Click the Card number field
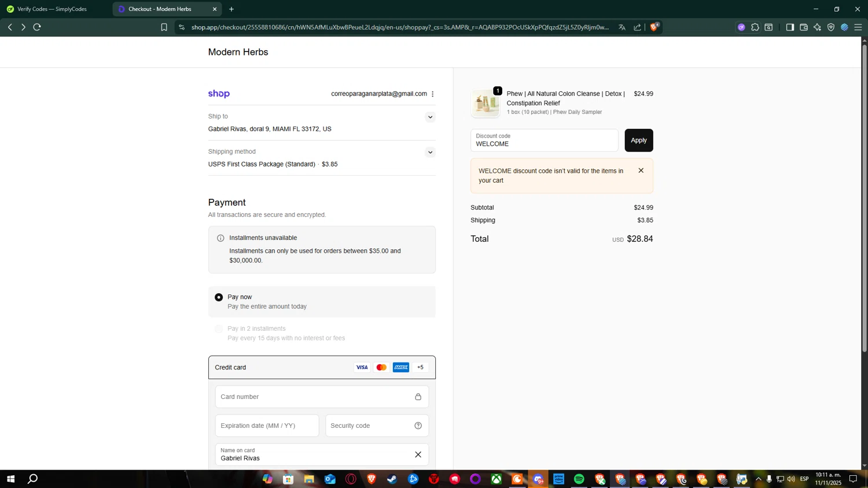868x488 pixels. tap(322, 397)
